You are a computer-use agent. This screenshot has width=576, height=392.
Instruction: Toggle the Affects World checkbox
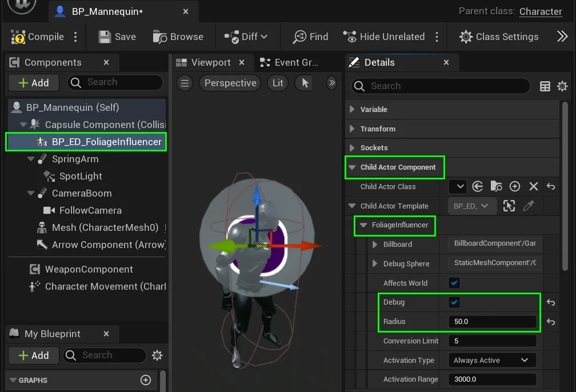454,283
